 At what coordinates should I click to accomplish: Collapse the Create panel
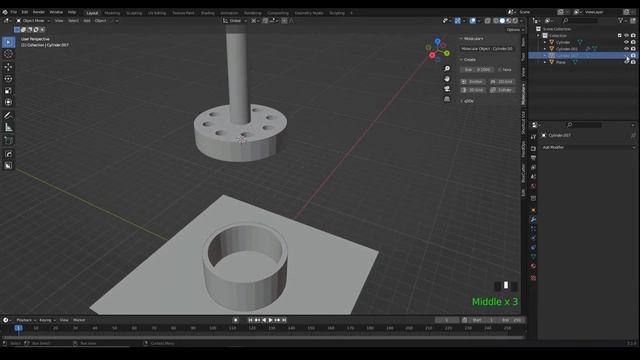click(x=461, y=60)
